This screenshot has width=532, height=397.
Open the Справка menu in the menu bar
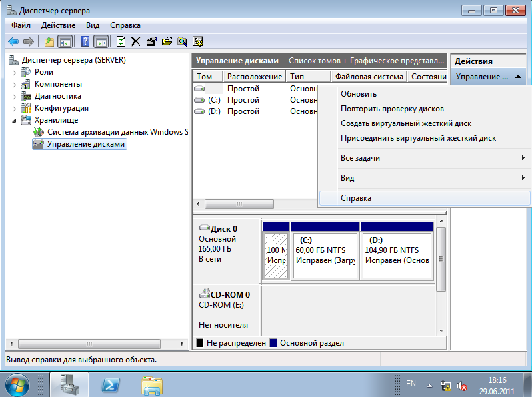[125, 25]
